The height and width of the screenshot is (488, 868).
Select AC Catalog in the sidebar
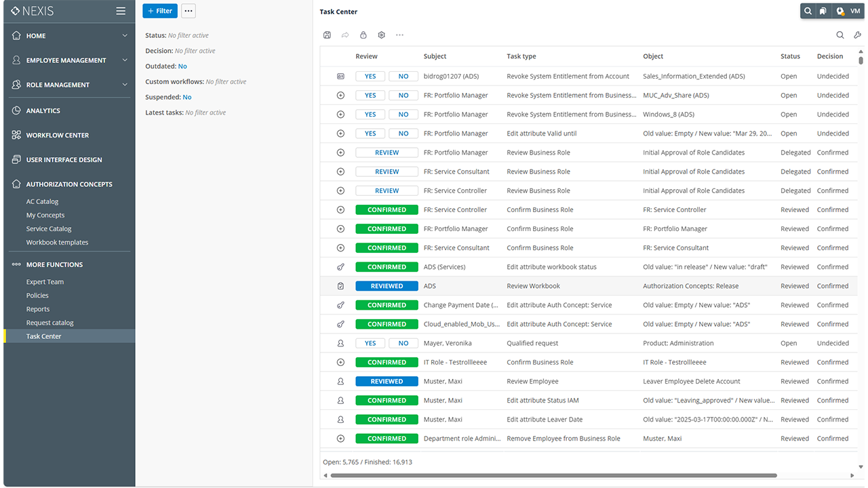point(42,201)
